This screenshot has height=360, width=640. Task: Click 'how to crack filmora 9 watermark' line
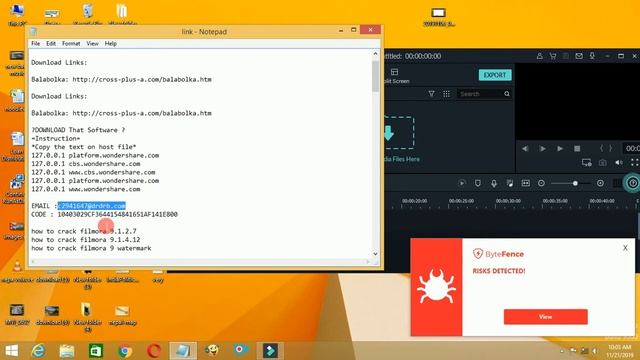coord(91,248)
